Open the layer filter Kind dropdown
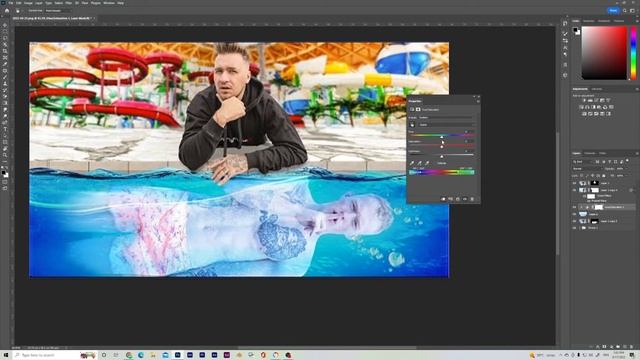Viewport: 640px width, 360px height. click(583, 162)
